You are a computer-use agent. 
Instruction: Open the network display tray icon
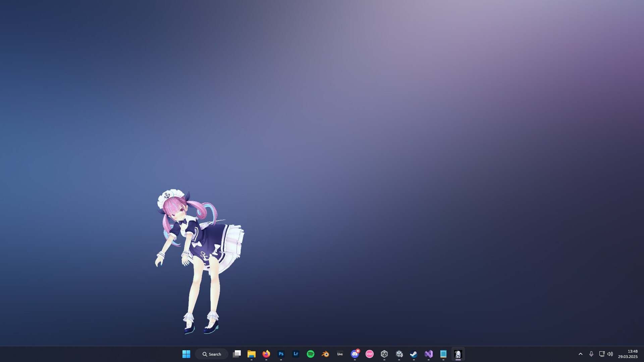click(x=602, y=354)
